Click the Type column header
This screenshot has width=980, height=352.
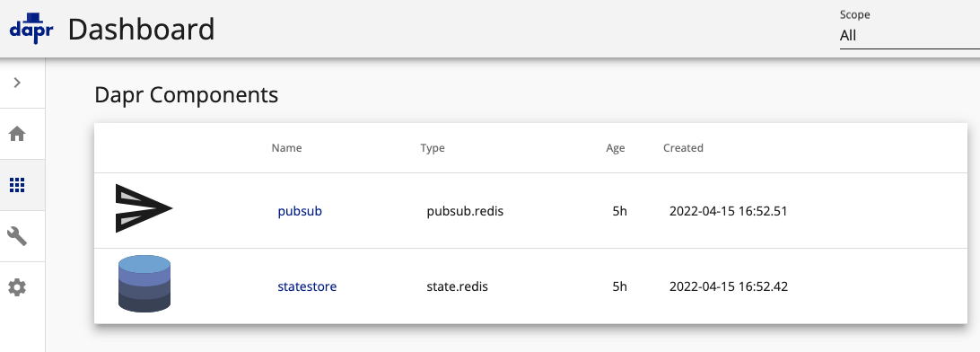(433, 148)
